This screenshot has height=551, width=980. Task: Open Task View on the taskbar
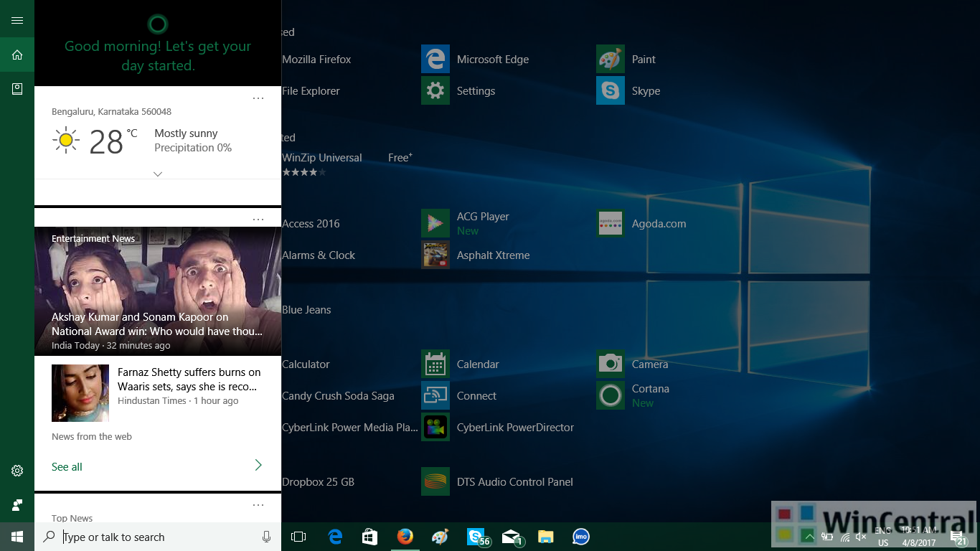click(x=298, y=537)
